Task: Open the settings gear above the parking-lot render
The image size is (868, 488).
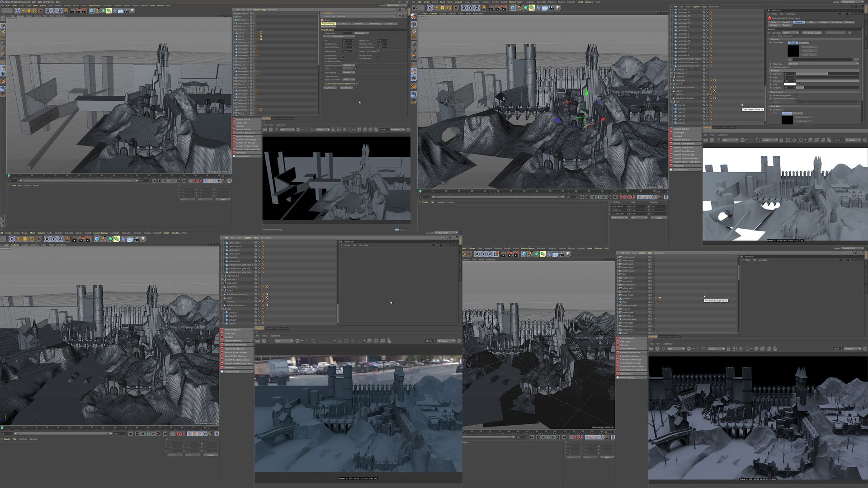Action: [459, 341]
